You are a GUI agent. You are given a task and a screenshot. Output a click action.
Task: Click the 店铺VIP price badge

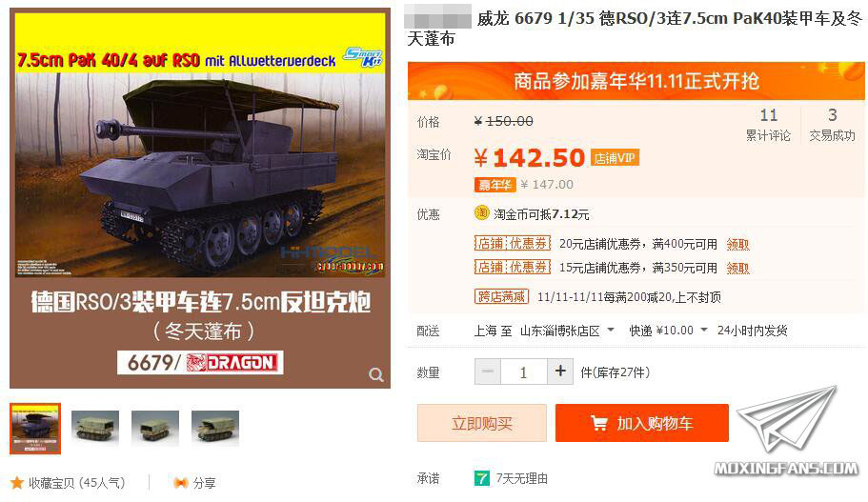615,158
